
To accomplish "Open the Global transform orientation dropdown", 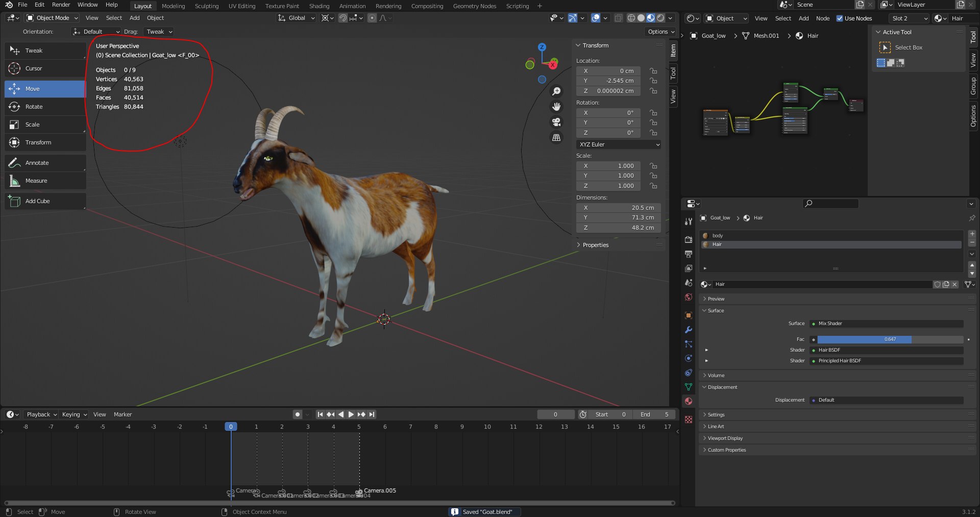I will tap(296, 18).
